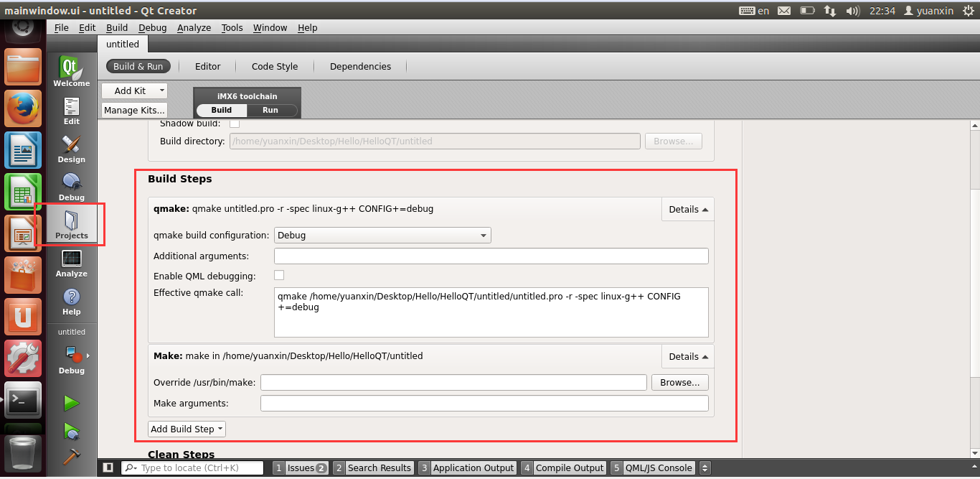Open the Compile Output pane
The height and width of the screenshot is (479, 980).
pos(563,468)
